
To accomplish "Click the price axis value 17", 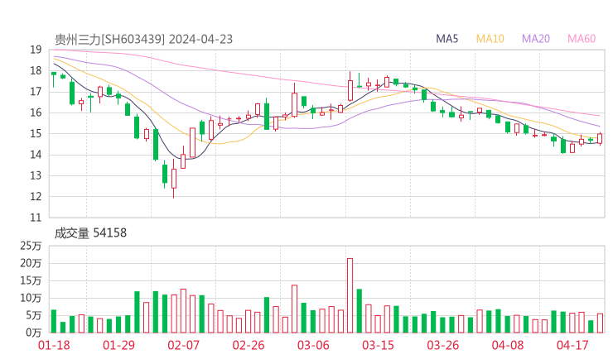I will tap(36, 92).
